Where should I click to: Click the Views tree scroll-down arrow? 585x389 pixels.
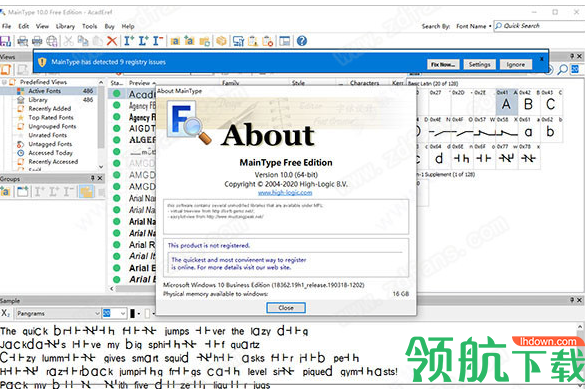tap(101, 166)
